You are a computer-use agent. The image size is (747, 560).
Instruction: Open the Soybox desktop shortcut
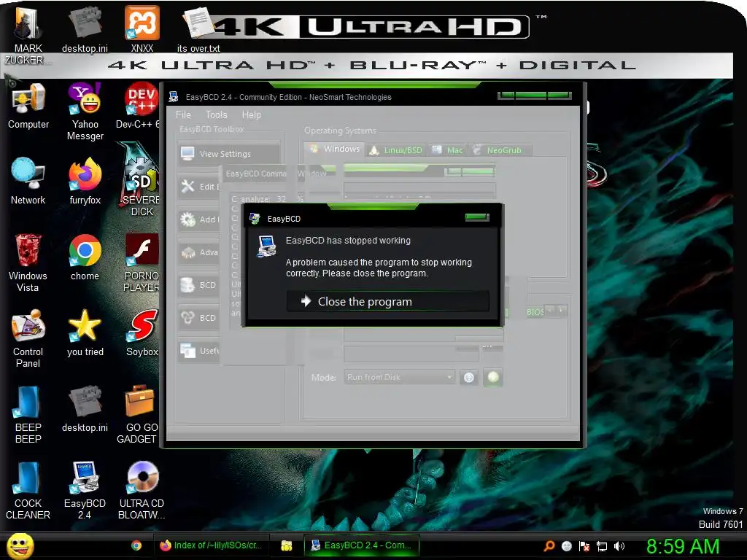[142, 332]
